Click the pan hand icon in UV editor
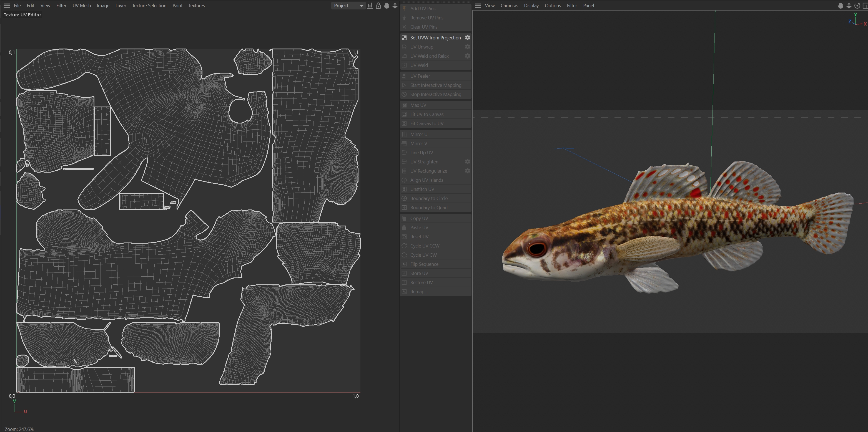The image size is (868, 432). tap(387, 6)
